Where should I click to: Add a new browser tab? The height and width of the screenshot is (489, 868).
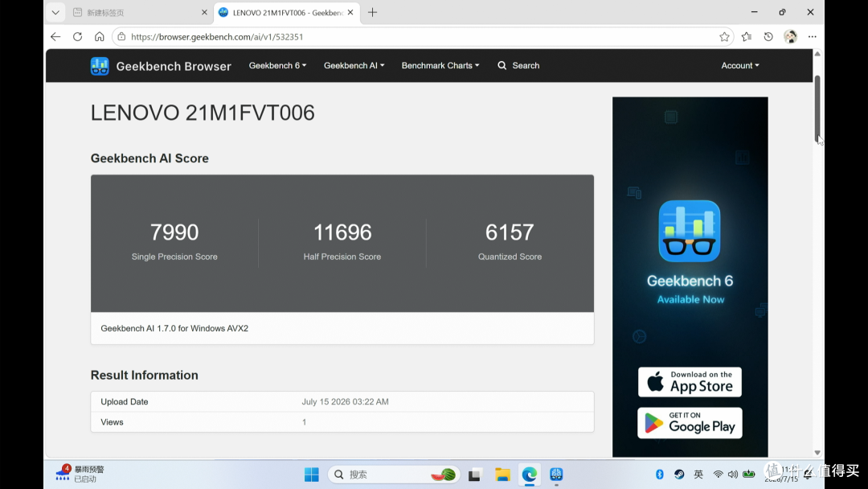tap(373, 12)
